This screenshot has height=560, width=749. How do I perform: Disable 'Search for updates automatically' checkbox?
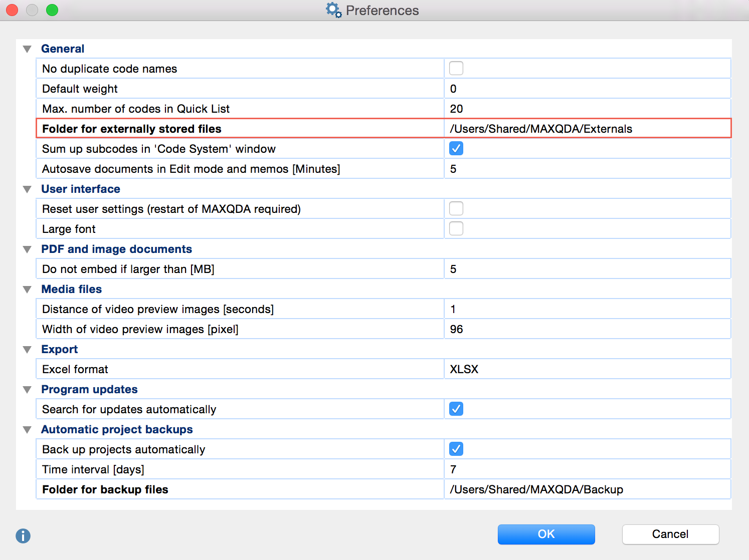[456, 409]
